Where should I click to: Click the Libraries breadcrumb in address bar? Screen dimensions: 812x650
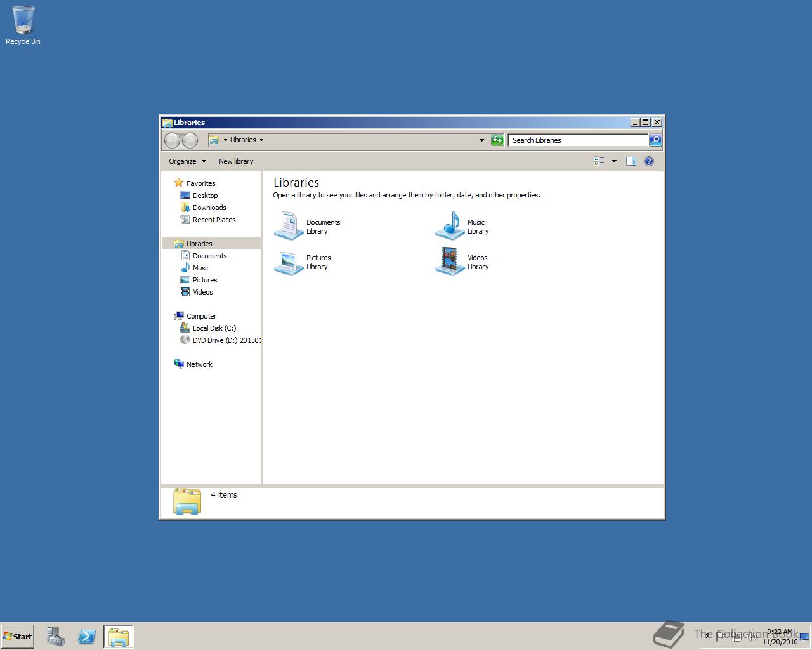point(243,140)
